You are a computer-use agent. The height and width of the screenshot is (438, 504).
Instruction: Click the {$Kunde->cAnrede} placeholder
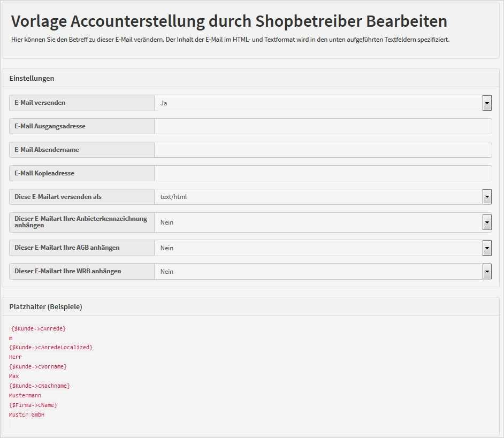pyautogui.click(x=39, y=328)
